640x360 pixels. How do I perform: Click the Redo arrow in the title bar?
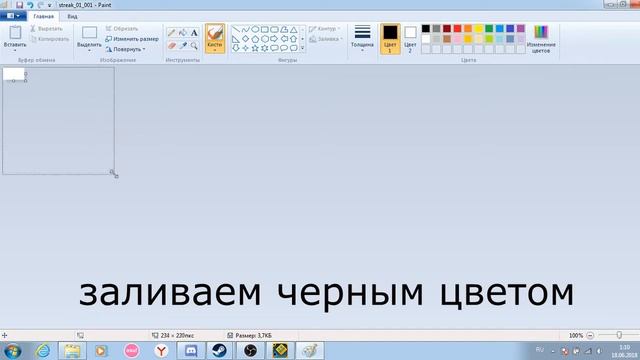(40, 5)
